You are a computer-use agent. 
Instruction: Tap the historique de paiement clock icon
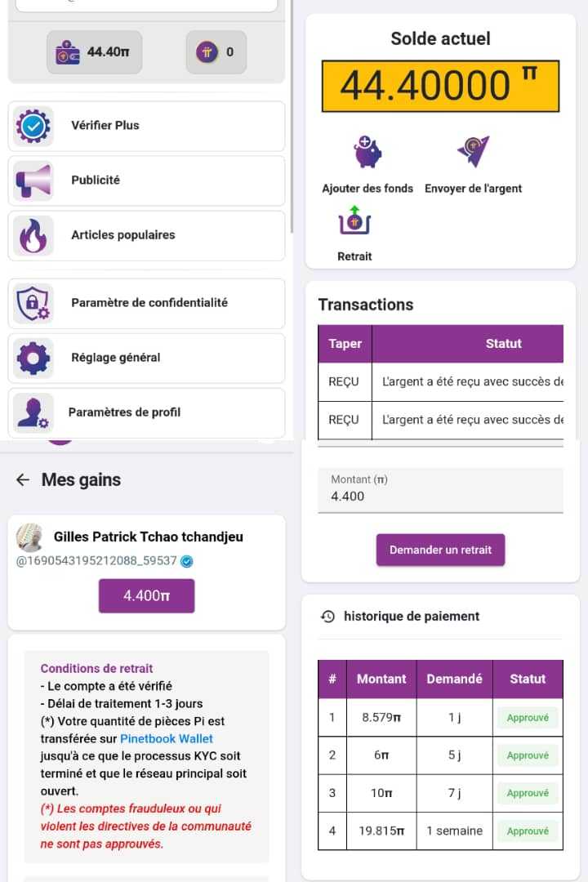pos(328,617)
